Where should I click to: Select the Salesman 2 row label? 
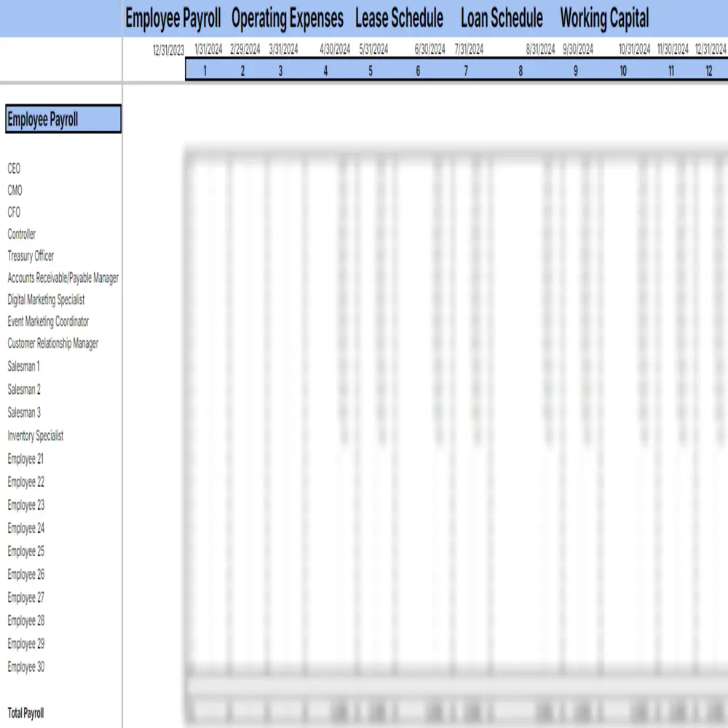[24, 389]
